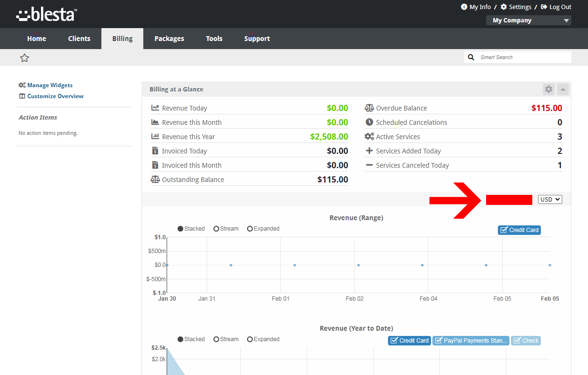Click the Billing at a Glance title

tap(176, 90)
